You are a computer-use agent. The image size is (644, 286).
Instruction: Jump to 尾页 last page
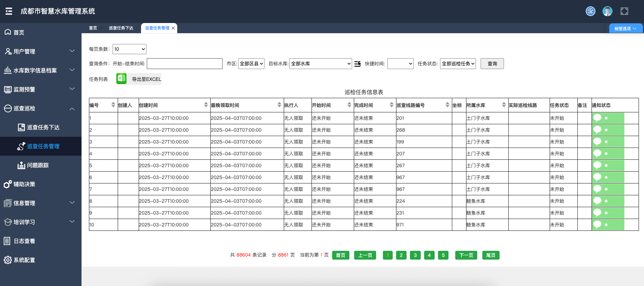pos(491,255)
